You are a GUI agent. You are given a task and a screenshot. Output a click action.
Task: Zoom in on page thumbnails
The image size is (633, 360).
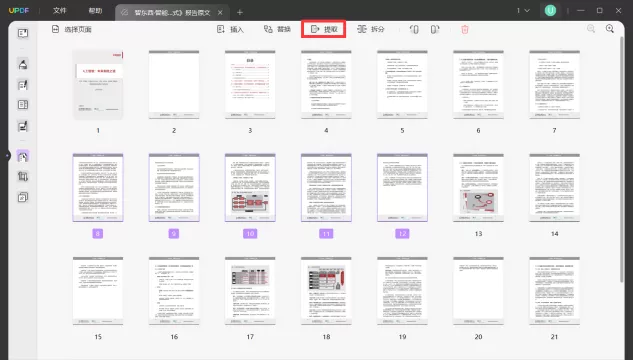tap(610, 29)
